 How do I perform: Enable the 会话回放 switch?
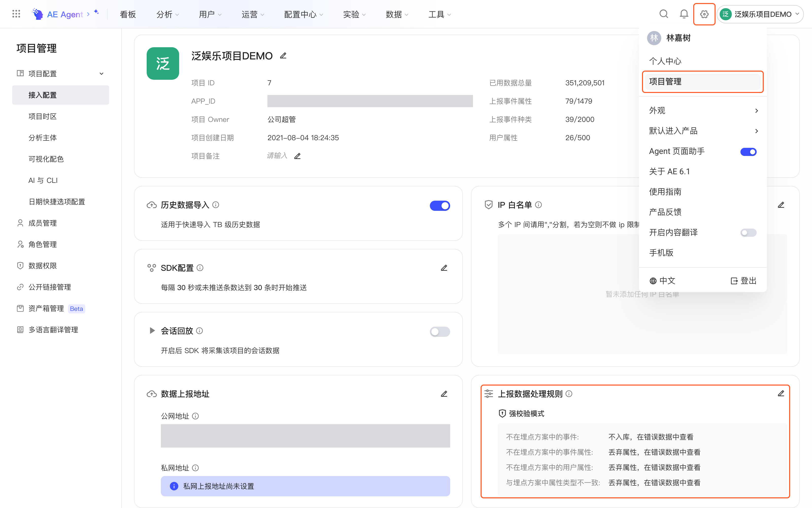[439, 332]
